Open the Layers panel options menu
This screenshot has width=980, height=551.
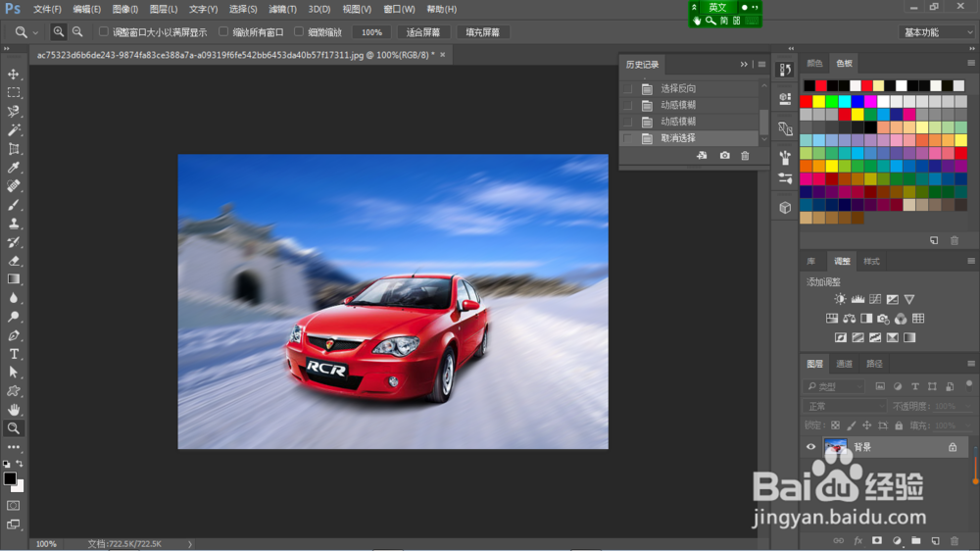(x=970, y=364)
